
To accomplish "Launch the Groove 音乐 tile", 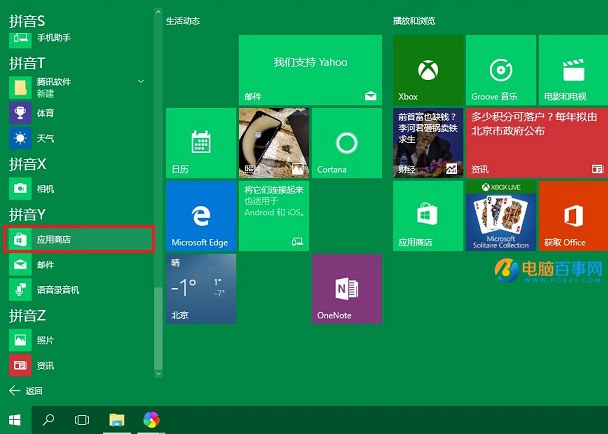I will pos(501,70).
